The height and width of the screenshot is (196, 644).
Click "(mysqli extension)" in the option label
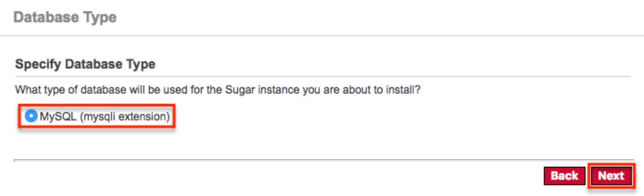pos(125,117)
